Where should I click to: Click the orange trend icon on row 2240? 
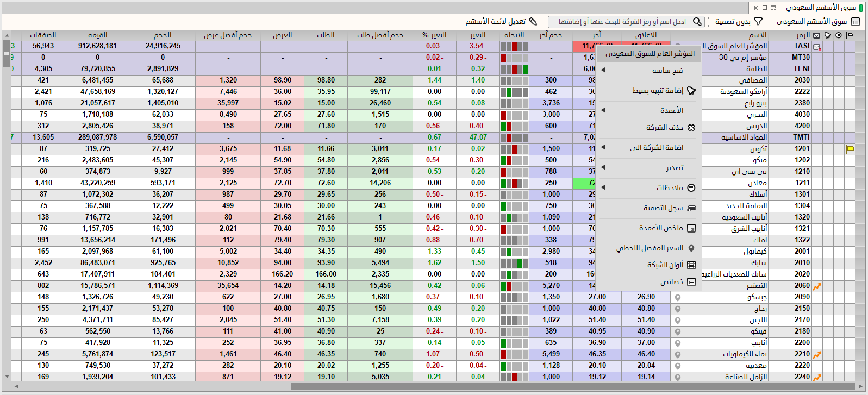[x=817, y=377]
